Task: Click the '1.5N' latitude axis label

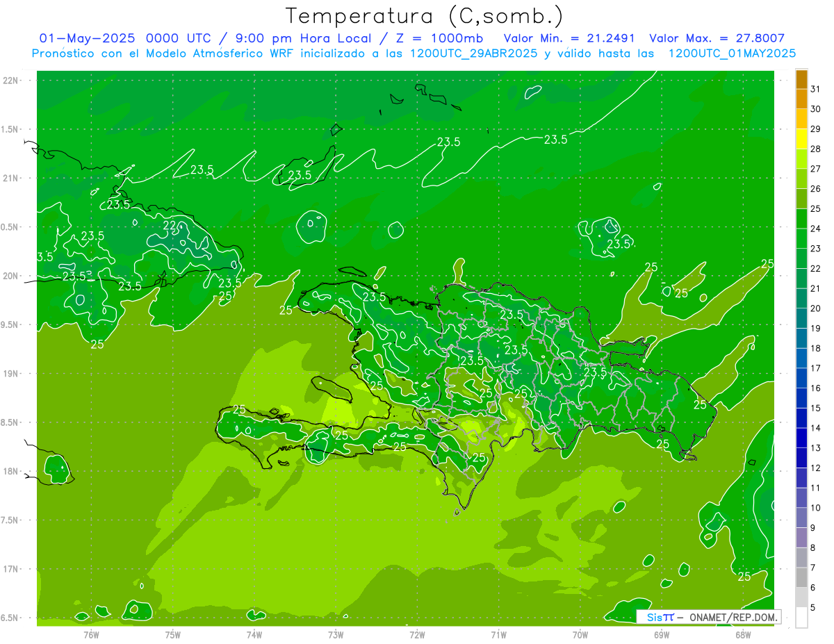Action: pos(10,129)
